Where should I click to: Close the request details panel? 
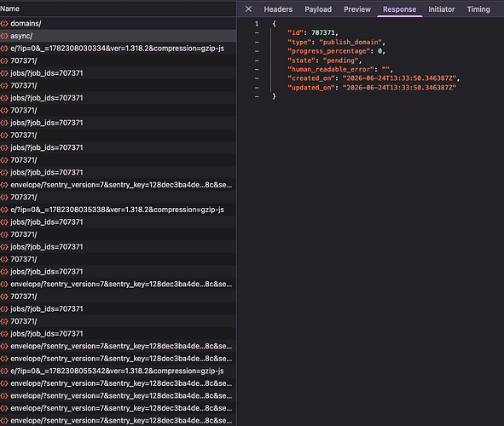(248, 9)
